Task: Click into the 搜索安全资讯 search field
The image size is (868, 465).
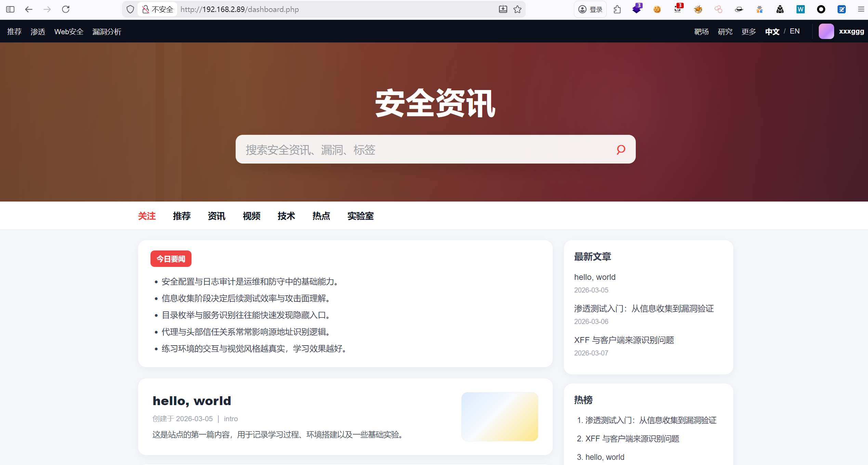Action: click(x=424, y=150)
